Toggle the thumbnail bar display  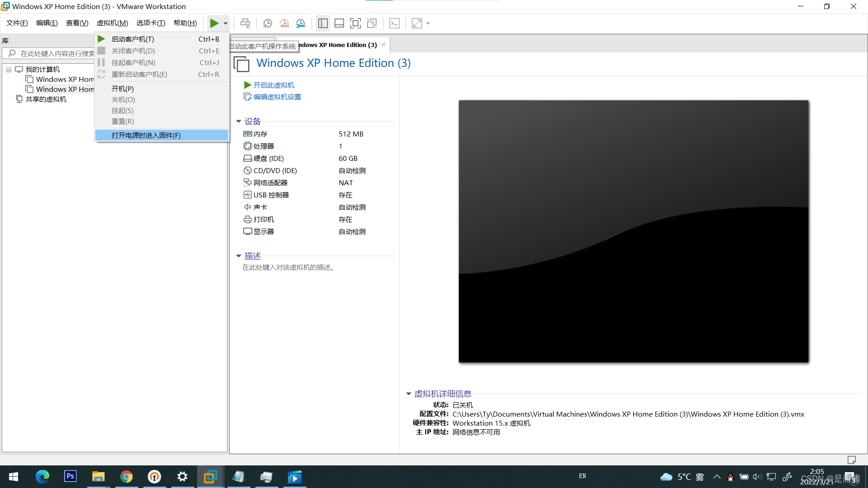click(339, 23)
